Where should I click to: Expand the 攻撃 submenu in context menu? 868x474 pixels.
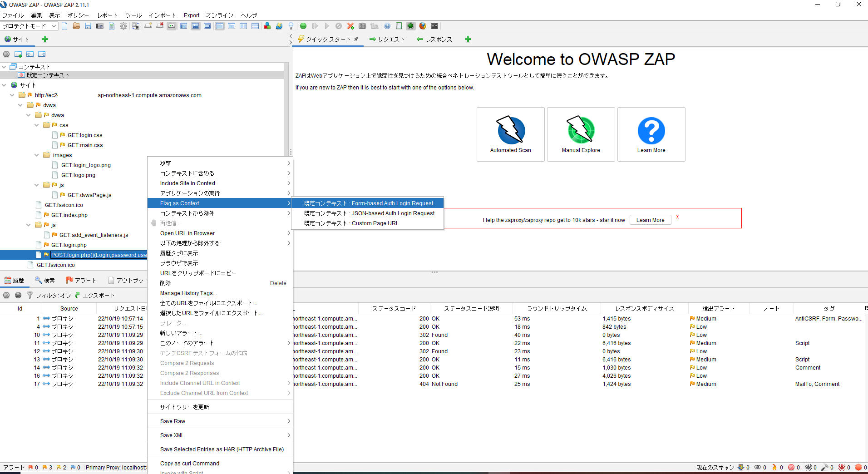[x=220, y=163]
